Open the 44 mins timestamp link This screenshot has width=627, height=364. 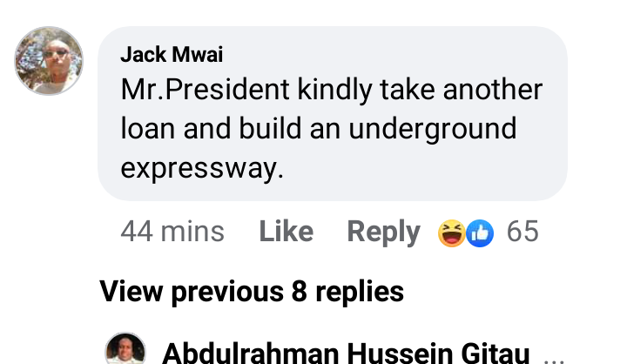point(172,232)
